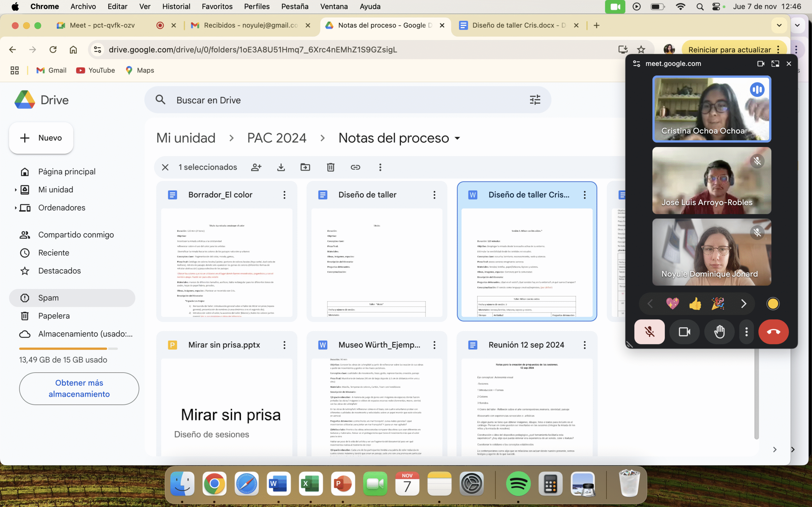Open Drive advanced search filter options
812x507 pixels.
pos(535,100)
